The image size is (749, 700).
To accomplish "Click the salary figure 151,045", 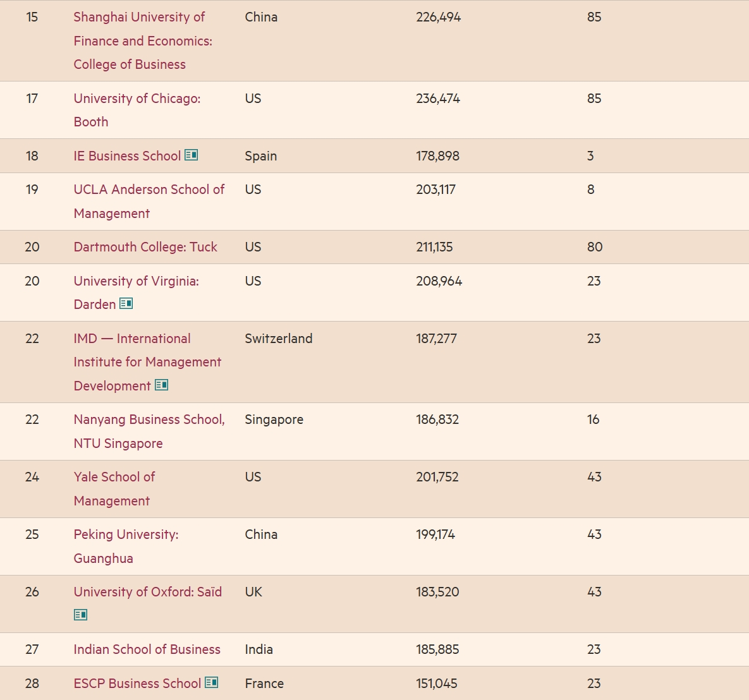I will coord(437,684).
